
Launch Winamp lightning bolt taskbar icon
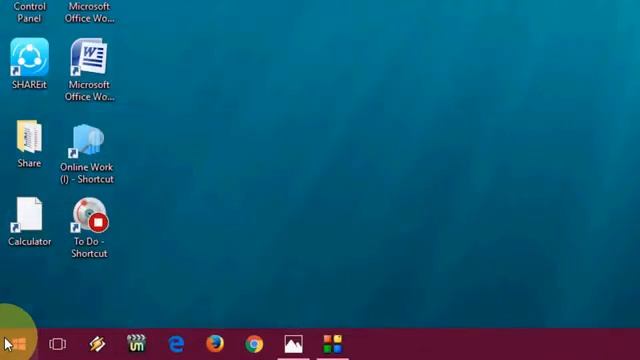pos(97,344)
